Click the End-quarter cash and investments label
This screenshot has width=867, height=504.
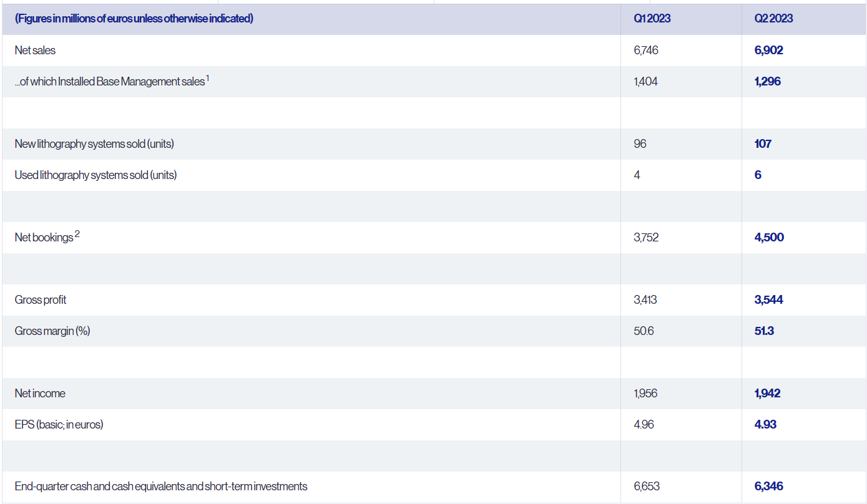161,487
